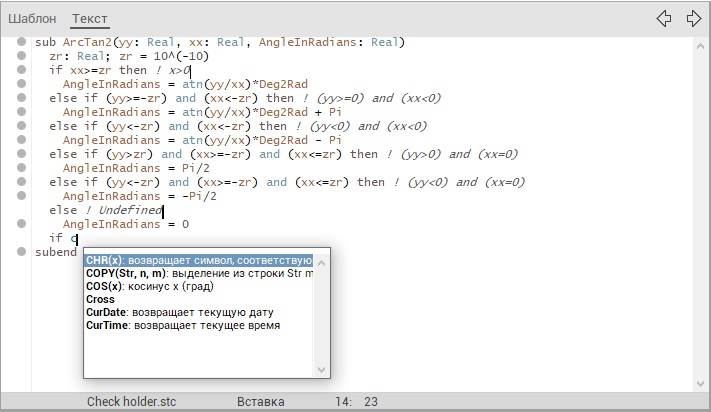
Task: Click the forward navigation arrow
Action: coord(693,18)
